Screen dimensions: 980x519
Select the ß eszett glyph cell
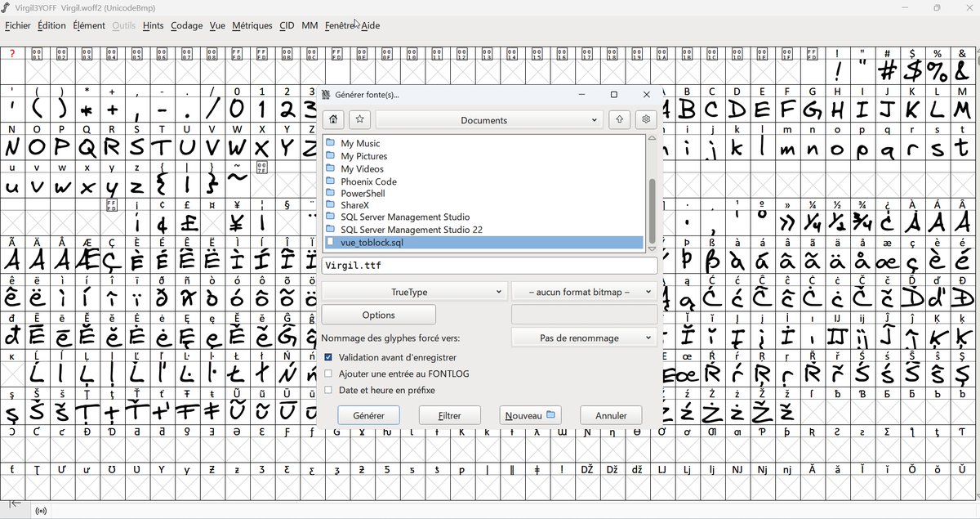tap(712, 260)
